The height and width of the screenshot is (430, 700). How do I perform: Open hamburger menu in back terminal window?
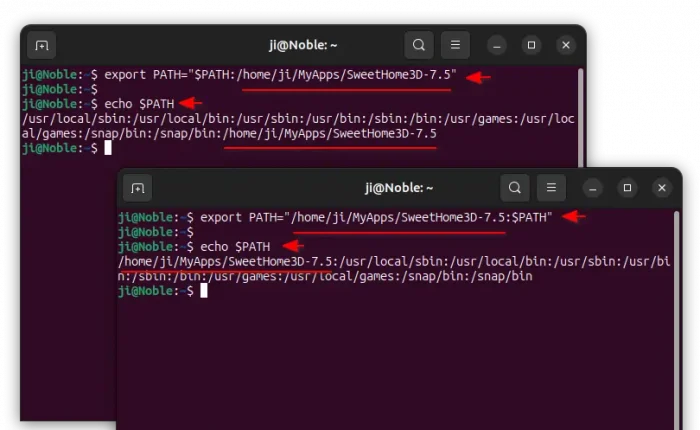[455, 45]
